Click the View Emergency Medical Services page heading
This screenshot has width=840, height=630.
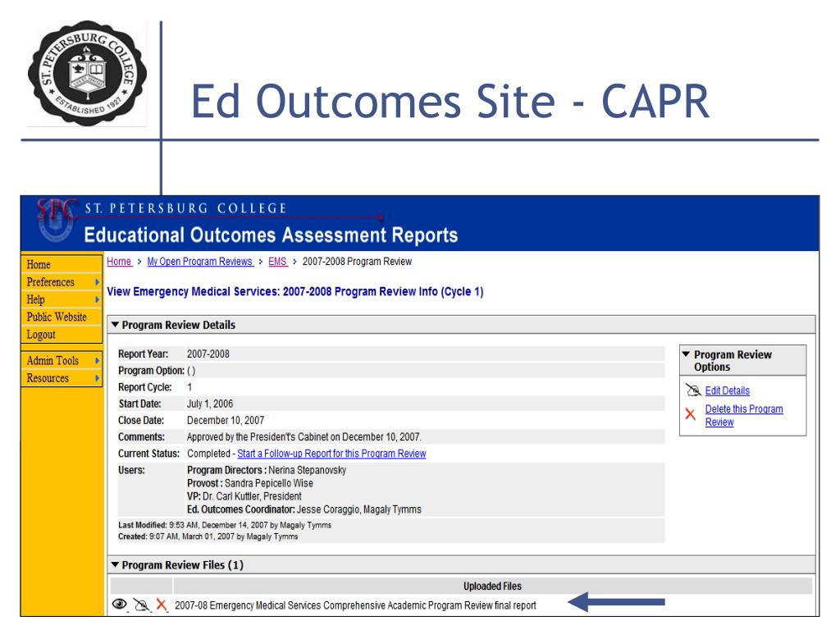coord(294,292)
